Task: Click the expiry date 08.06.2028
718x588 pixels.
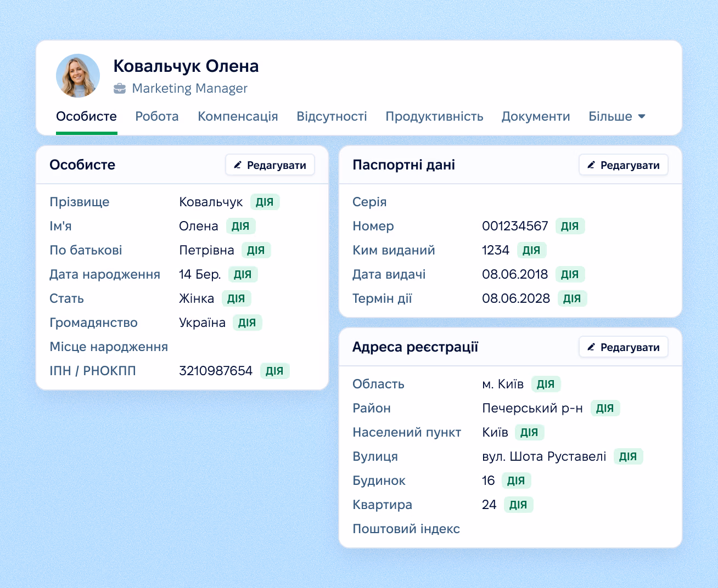Action: (x=516, y=298)
